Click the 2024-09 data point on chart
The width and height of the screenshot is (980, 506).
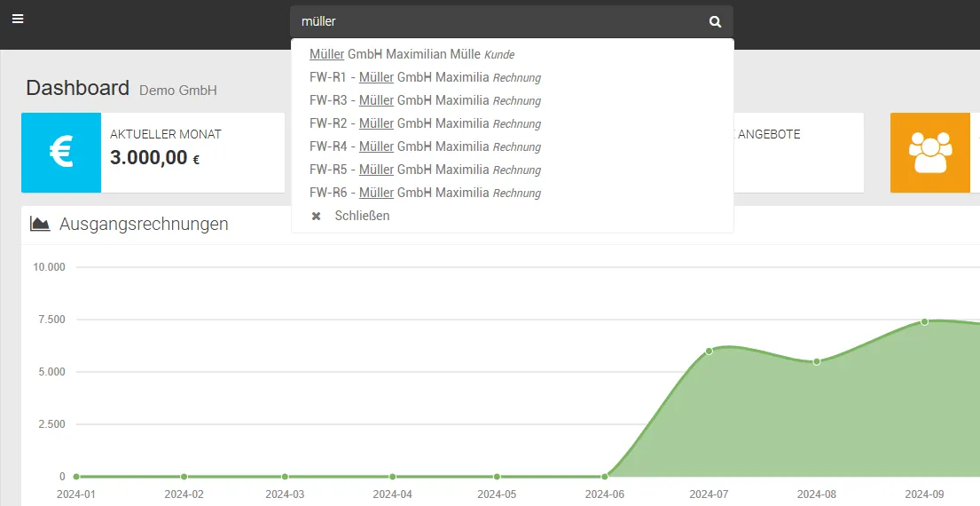point(924,321)
